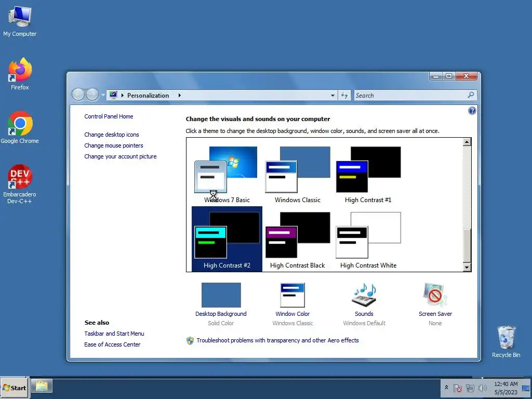The image size is (532, 399).
Task: Apply the High Contrast Black theme
Action: pos(298,239)
